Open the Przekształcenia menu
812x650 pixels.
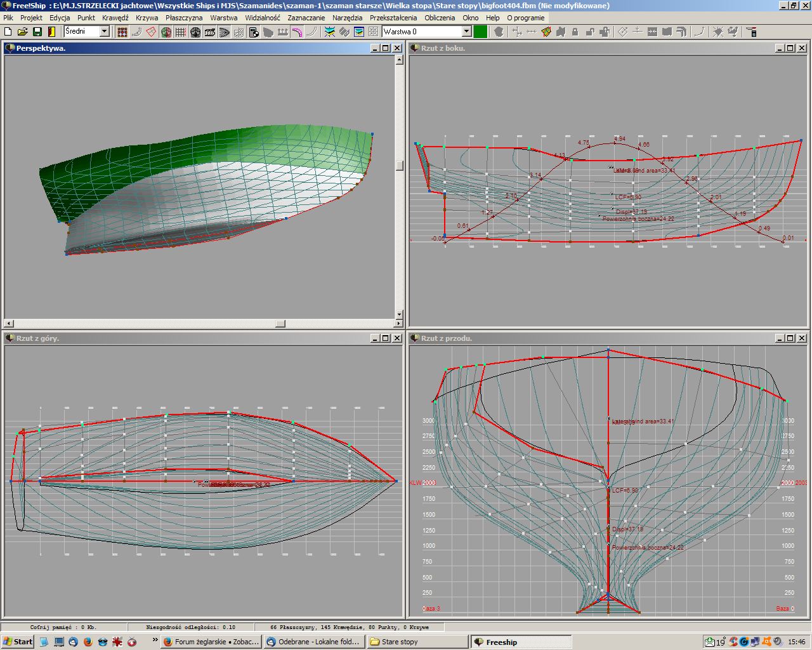click(393, 18)
